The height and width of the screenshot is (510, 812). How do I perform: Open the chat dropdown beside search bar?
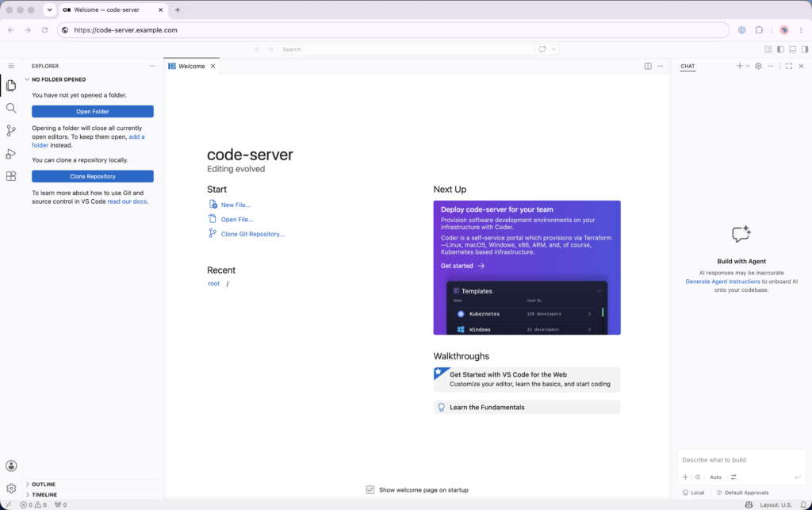tap(553, 49)
